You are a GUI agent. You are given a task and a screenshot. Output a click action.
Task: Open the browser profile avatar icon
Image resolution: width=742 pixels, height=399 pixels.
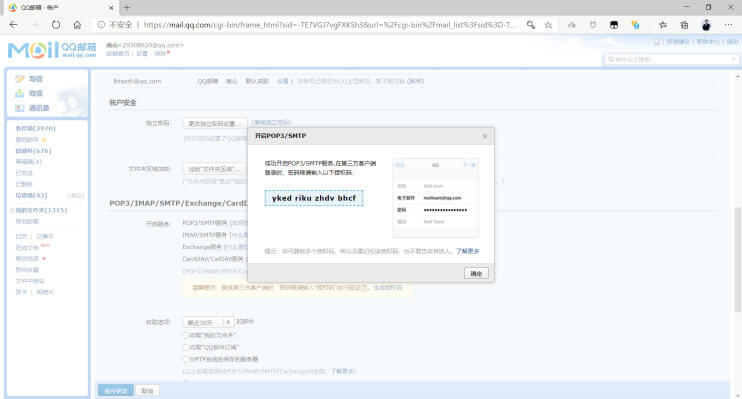[706, 25]
